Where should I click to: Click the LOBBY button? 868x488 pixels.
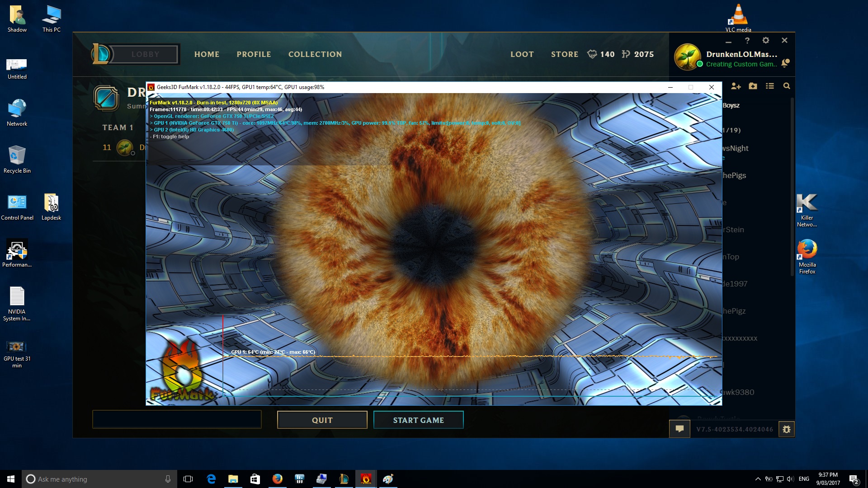tap(145, 54)
